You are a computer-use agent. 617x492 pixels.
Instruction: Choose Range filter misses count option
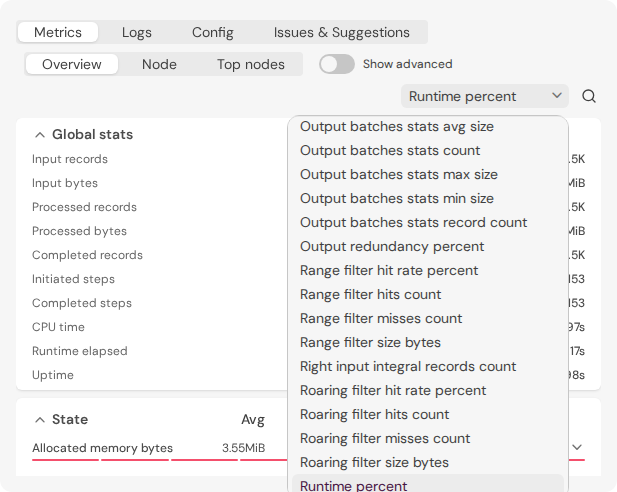click(428, 319)
